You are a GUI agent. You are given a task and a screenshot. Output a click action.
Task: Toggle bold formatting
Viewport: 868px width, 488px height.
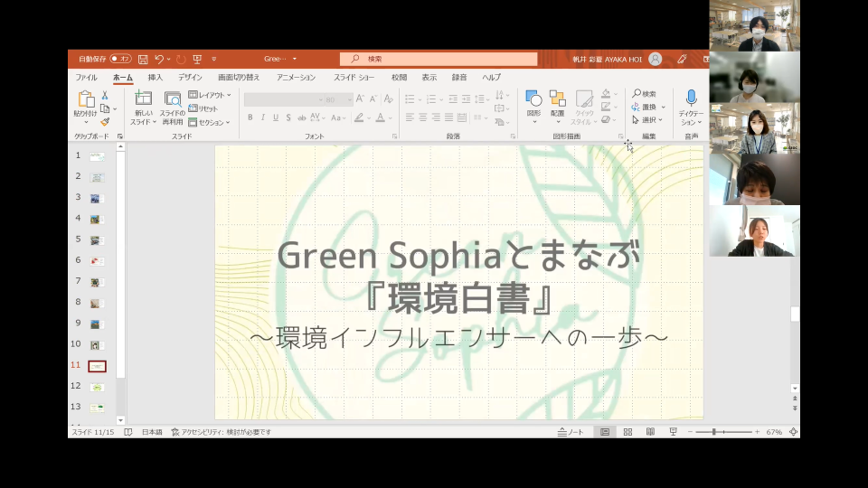coord(250,117)
